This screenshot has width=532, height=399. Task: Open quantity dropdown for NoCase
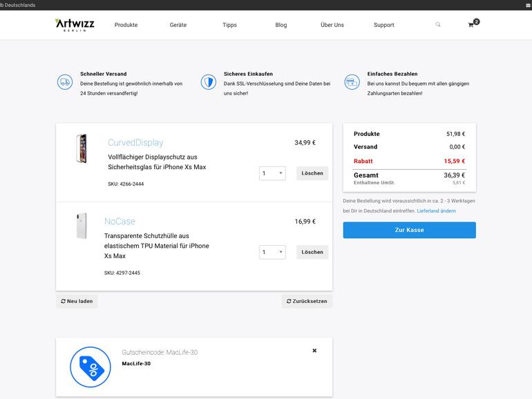pyautogui.click(x=272, y=252)
